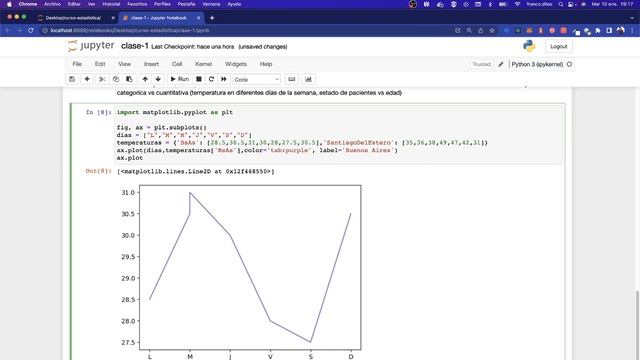Screen dimensions: 640x360
Task: Expand the tab search chevron
Action: tap(632, 18)
